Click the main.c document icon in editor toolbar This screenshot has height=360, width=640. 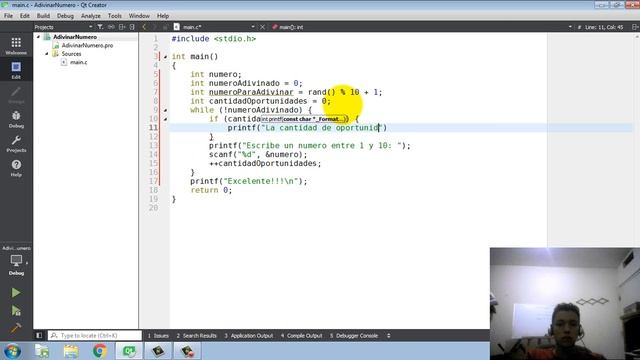176,27
